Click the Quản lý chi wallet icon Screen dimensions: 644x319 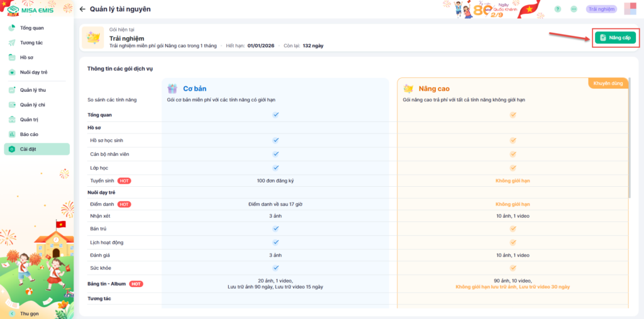pyautogui.click(x=12, y=105)
